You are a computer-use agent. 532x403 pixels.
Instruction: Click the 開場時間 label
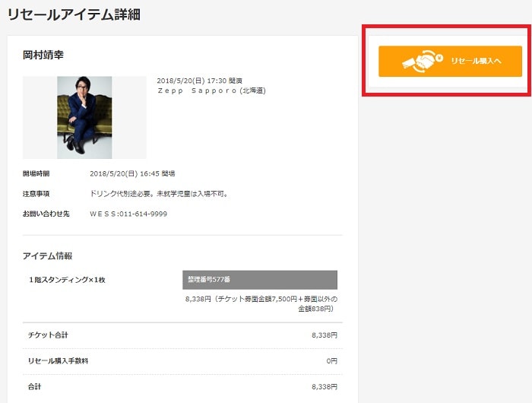(36, 173)
